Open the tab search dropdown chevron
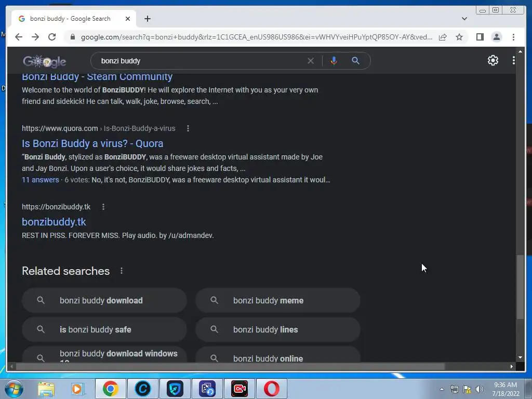Screen dimensions: 532x399 click(464, 19)
